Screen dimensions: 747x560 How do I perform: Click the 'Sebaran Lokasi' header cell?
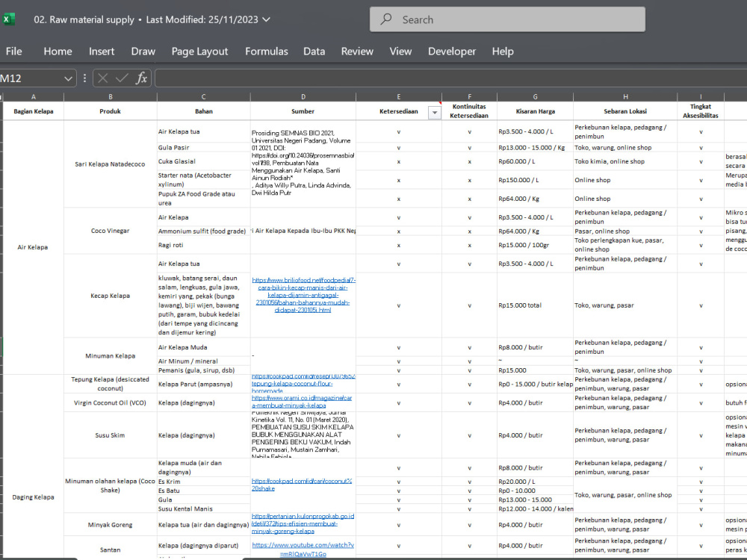625,111
